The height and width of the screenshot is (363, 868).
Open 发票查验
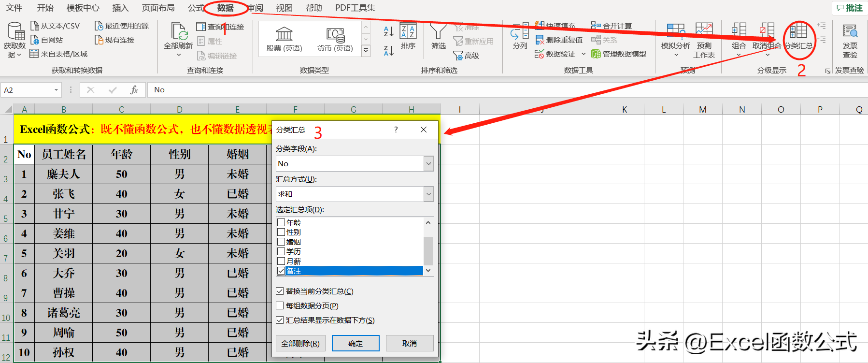(x=850, y=41)
